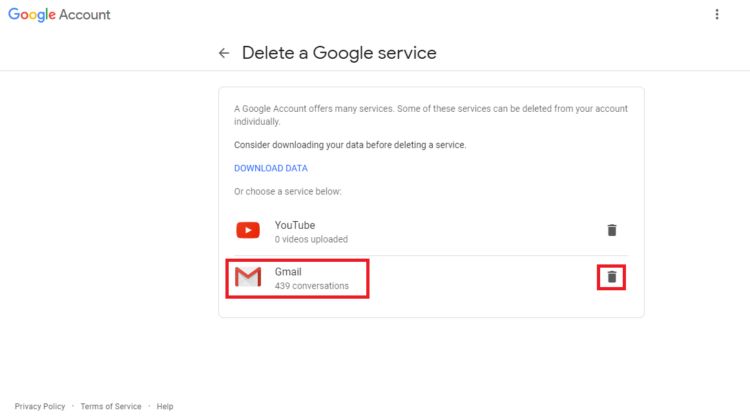Delete the YouTube service via trash icon
The width and height of the screenshot is (750, 417).
click(612, 230)
